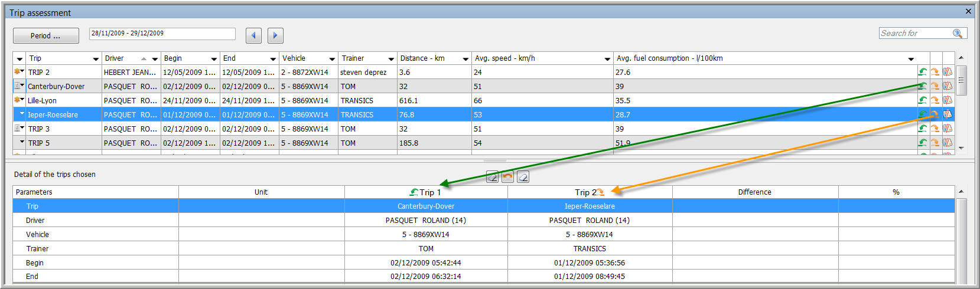Screen dimensions: 980x289
Task: Clear Trip 1 with the left eraser button
Action: point(492,177)
